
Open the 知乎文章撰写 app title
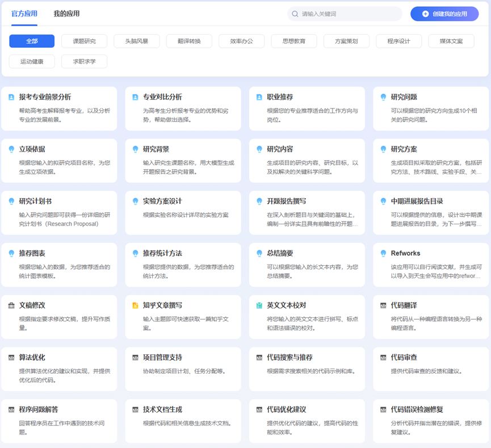point(162,305)
